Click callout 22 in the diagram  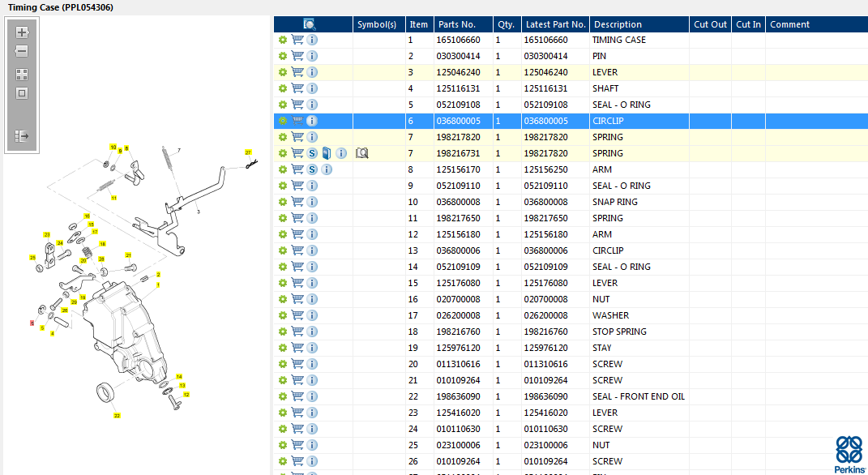click(x=117, y=416)
